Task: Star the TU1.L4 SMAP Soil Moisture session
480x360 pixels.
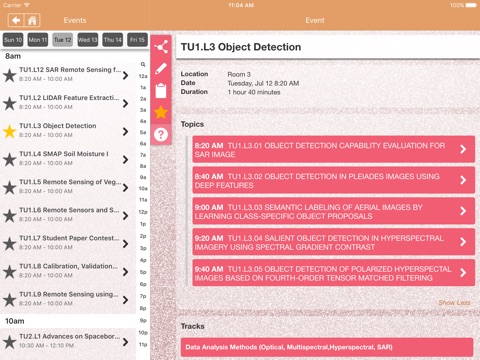Action: pyautogui.click(x=10, y=159)
